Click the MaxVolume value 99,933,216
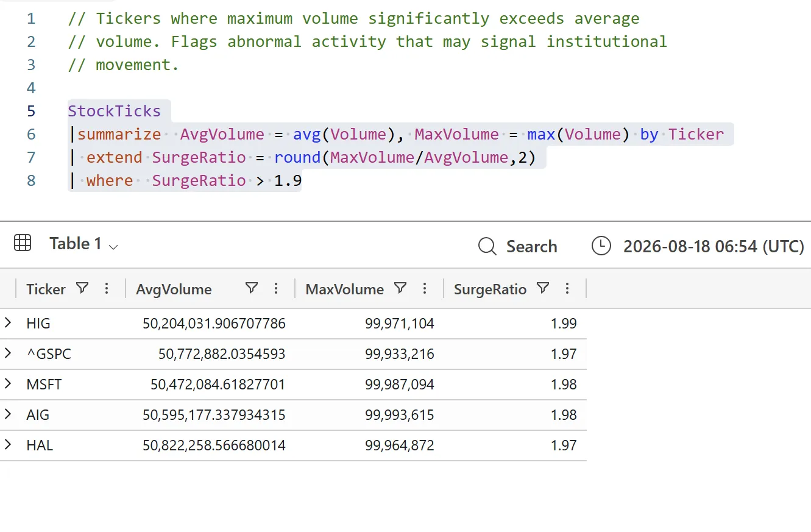 click(x=400, y=354)
